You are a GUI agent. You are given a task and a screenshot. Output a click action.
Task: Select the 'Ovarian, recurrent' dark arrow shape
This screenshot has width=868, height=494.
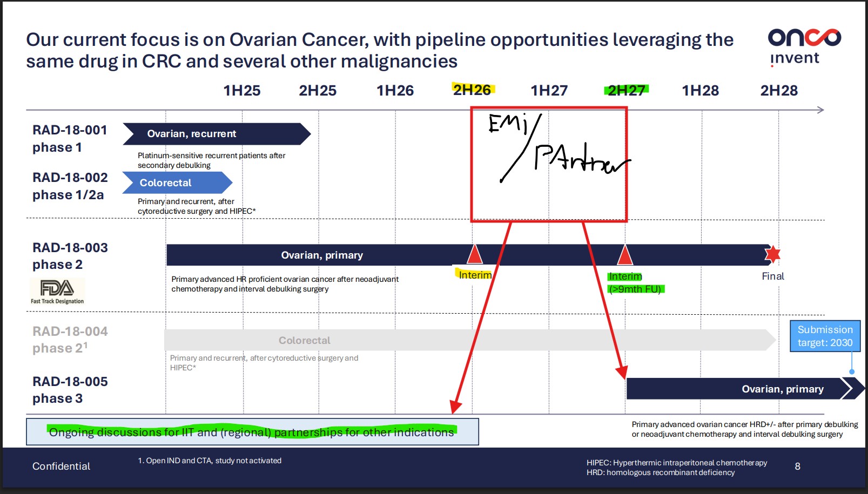pos(216,134)
